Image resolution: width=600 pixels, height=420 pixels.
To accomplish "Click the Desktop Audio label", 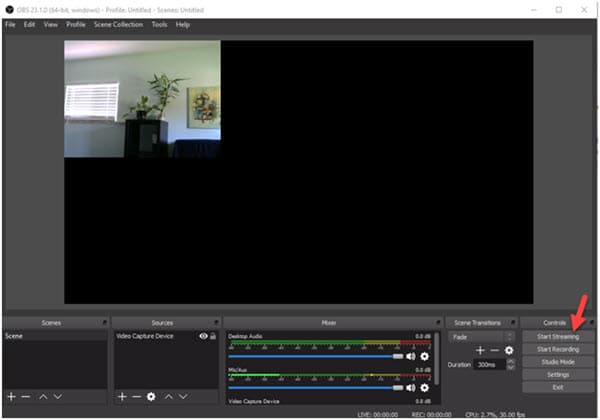I will tap(245, 336).
